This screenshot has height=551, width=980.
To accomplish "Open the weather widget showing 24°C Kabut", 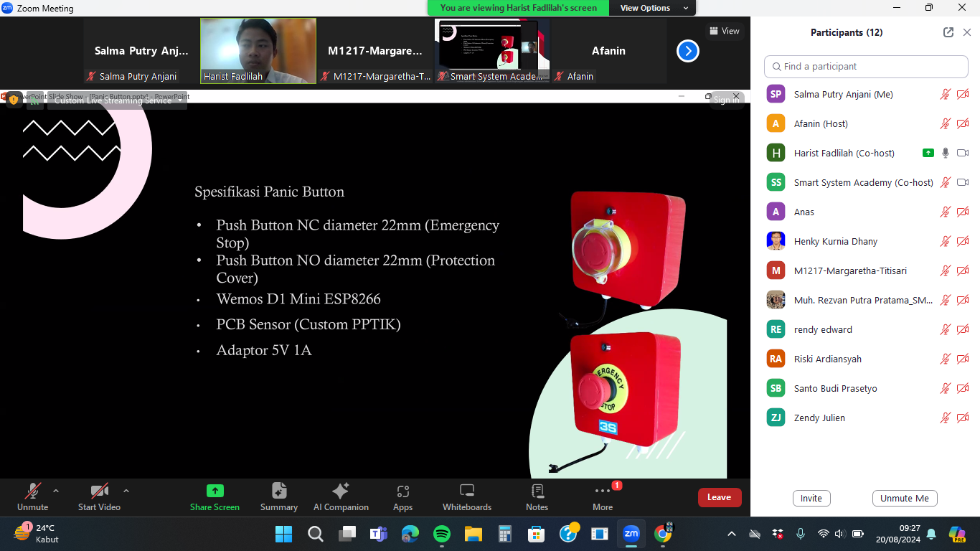I will tap(36, 534).
